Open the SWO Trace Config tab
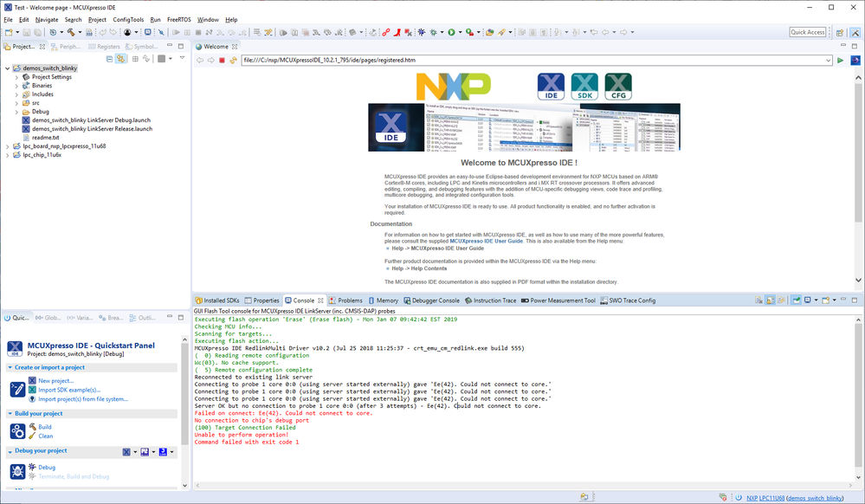Screen dimensions: 865x504 click(628, 300)
